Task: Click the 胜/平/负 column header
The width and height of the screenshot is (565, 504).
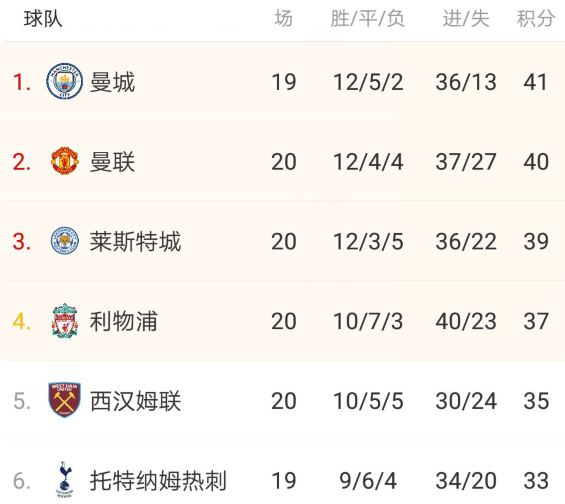Action: [x=368, y=18]
